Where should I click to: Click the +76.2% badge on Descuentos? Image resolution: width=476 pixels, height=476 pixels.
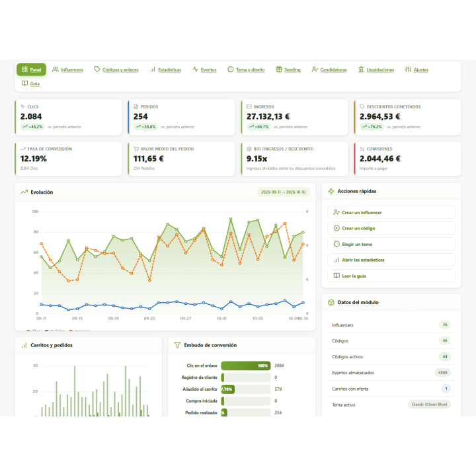click(x=372, y=126)
